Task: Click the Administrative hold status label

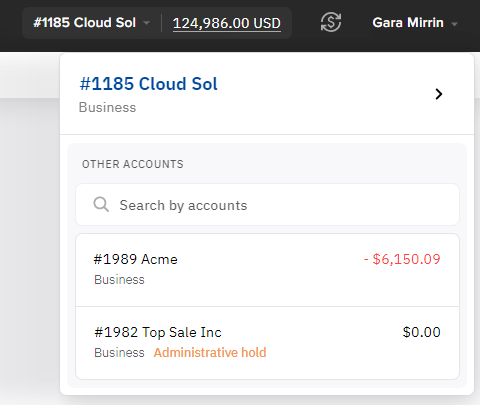Action: 210,352
